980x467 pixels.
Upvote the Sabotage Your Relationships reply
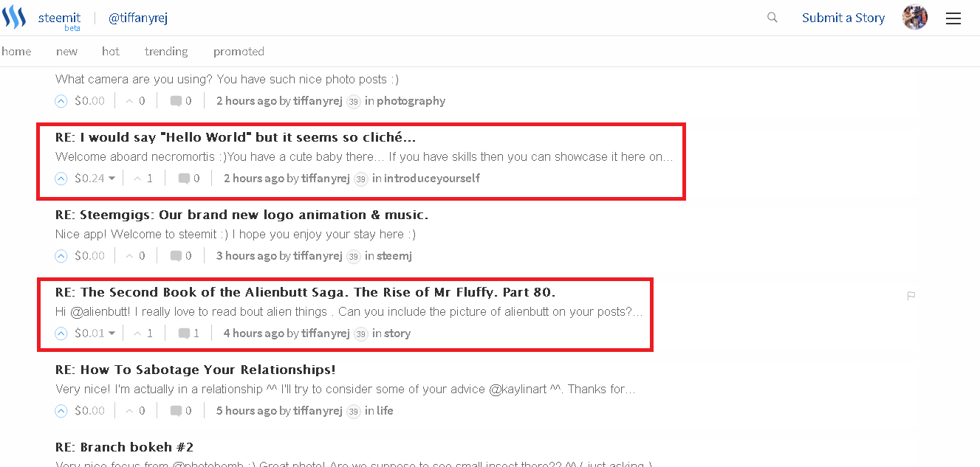[x=61, y=411]
